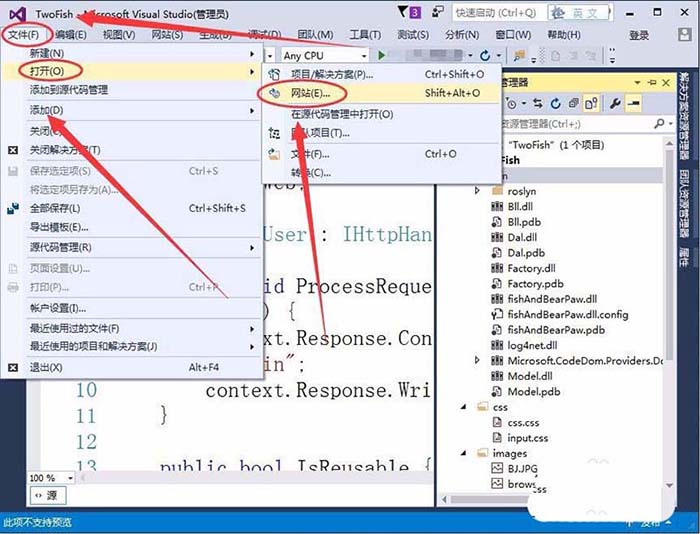Screen dimensions: 700x534
Task: Click Solution Explorer sync arrows icon
Action: 538,104
